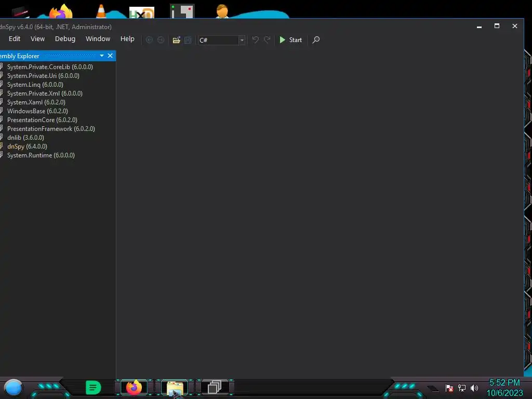Open an assembly with the folder icon

point(177,40)
